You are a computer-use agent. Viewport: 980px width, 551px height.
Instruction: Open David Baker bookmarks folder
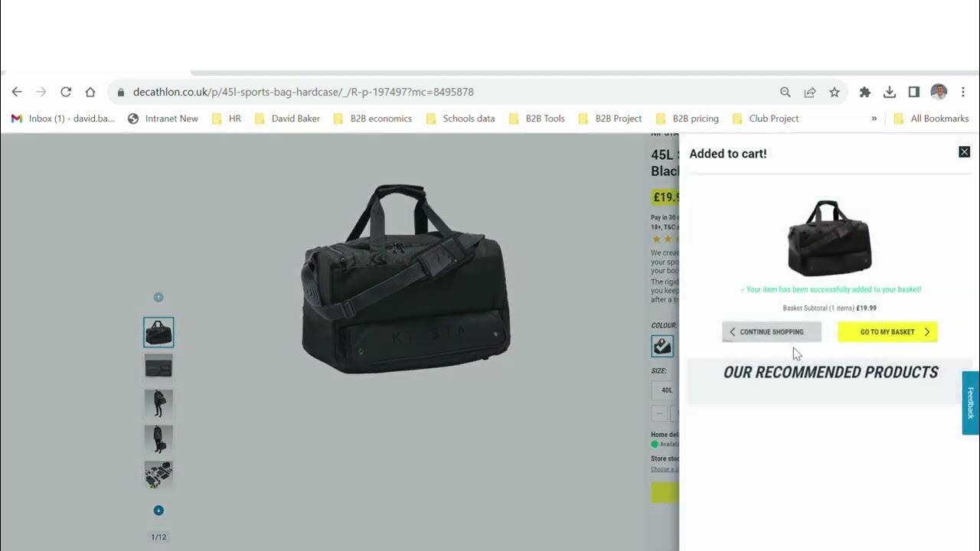287,119
